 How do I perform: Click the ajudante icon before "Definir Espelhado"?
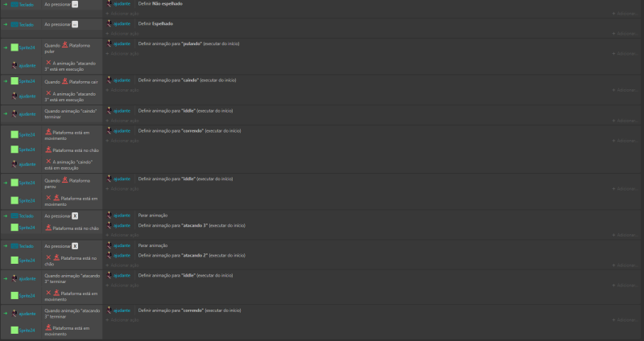coord(109,23)
